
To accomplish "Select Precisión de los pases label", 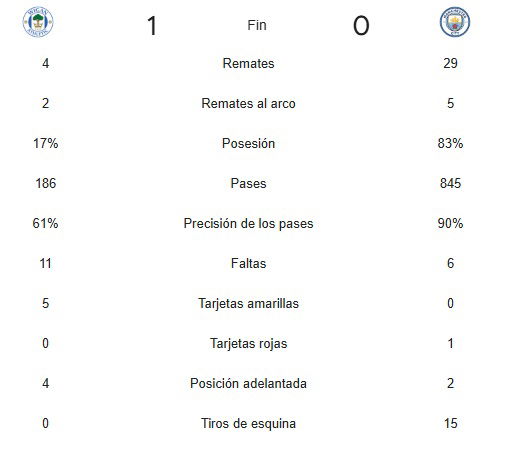I will pos(248,223).
